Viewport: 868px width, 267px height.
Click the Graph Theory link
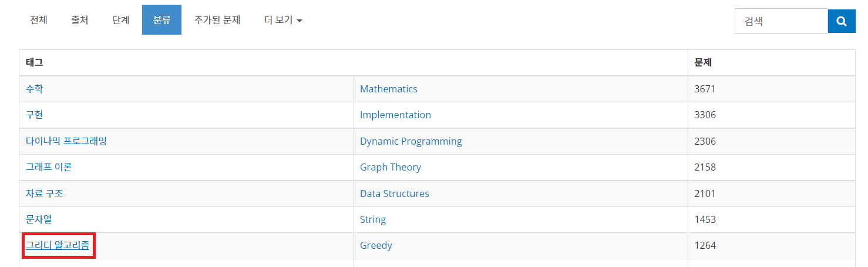click(x=391, y=167)
